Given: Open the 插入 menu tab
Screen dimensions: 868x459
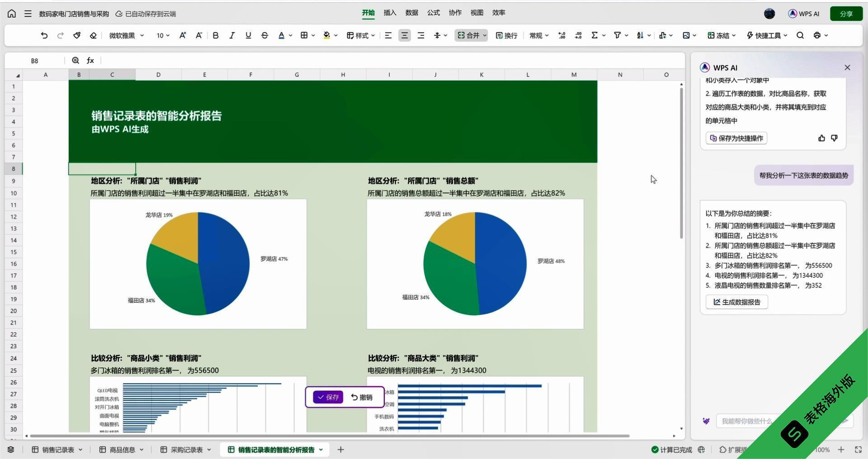Looking at the screenshot, I should [390, 13].
